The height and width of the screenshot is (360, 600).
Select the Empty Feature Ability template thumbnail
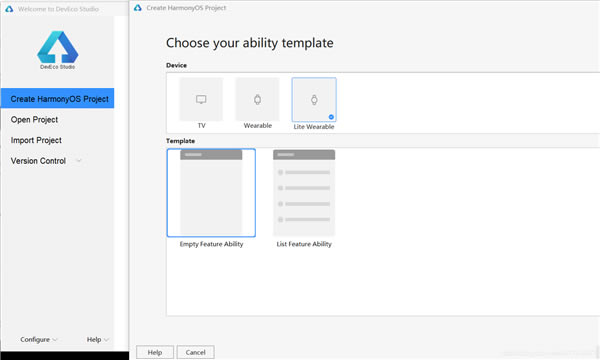[211, 193]
